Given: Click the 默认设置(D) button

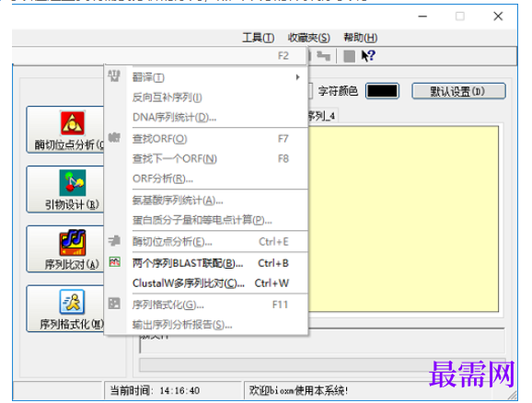Looking at the screenshot, I should tap(458, 91).
